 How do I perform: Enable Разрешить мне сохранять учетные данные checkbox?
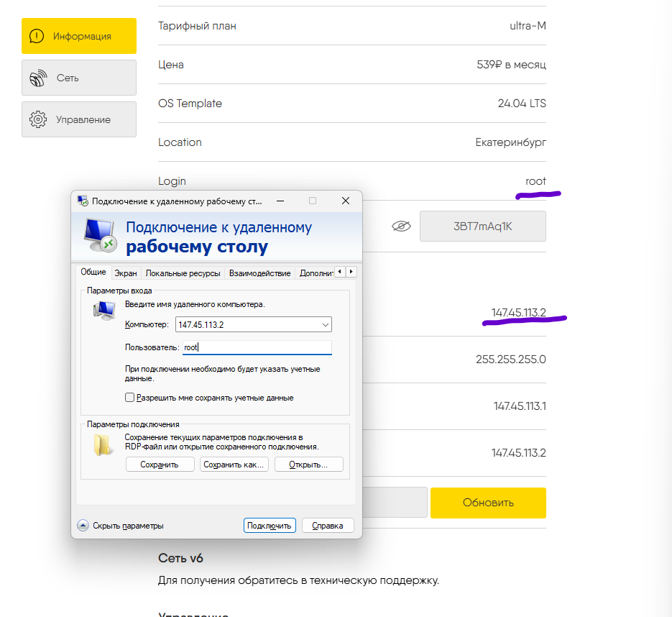point(129,398)
